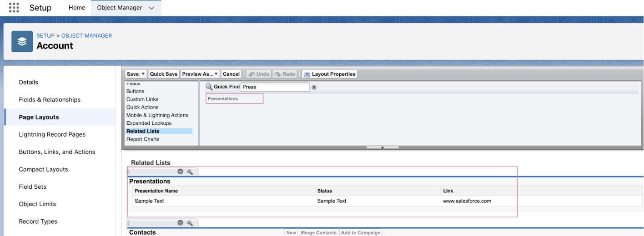Open Presentations related list properties wrench
Viewport: 644px width, 236px height.
pos(190,172)
